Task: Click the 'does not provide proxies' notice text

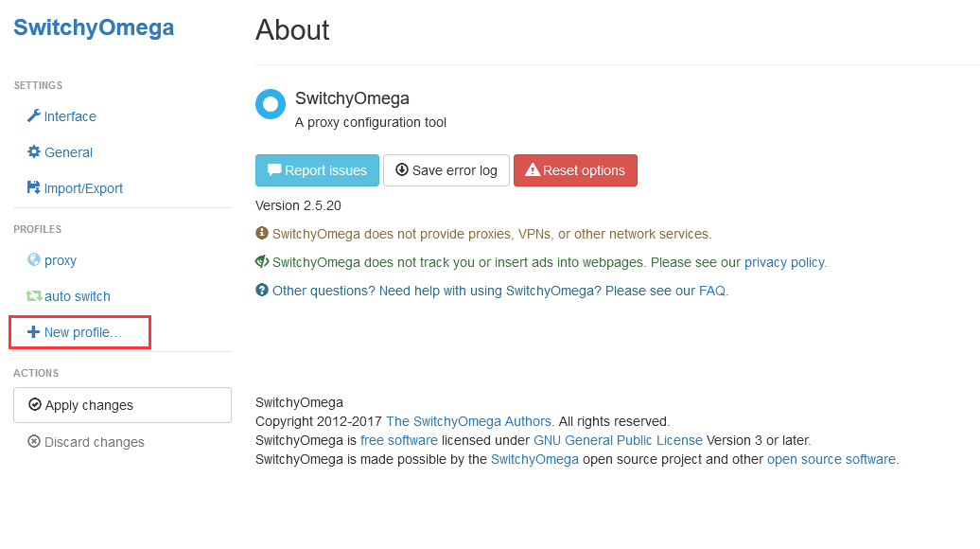Action: point(492,234)
